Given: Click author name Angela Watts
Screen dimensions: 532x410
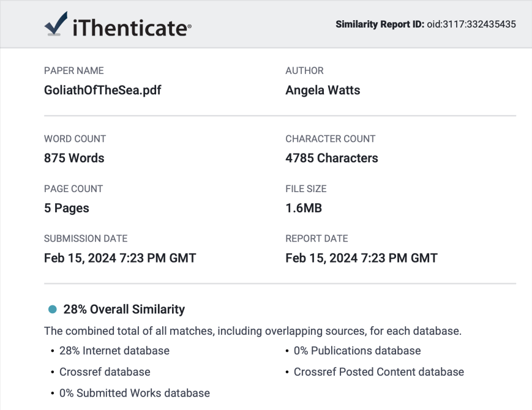Looking at the screenshot, I should (x=323, y=90).
